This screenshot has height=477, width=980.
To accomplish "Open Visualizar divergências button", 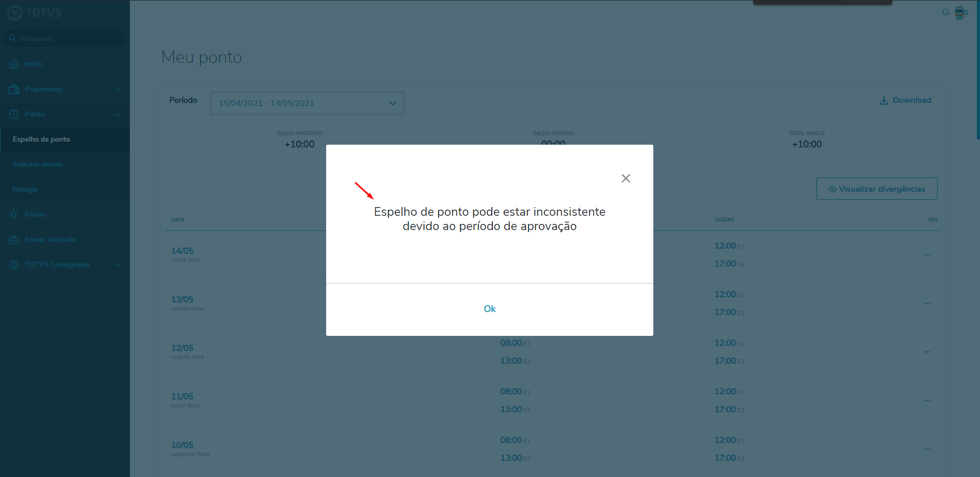I will pos(877,189).
